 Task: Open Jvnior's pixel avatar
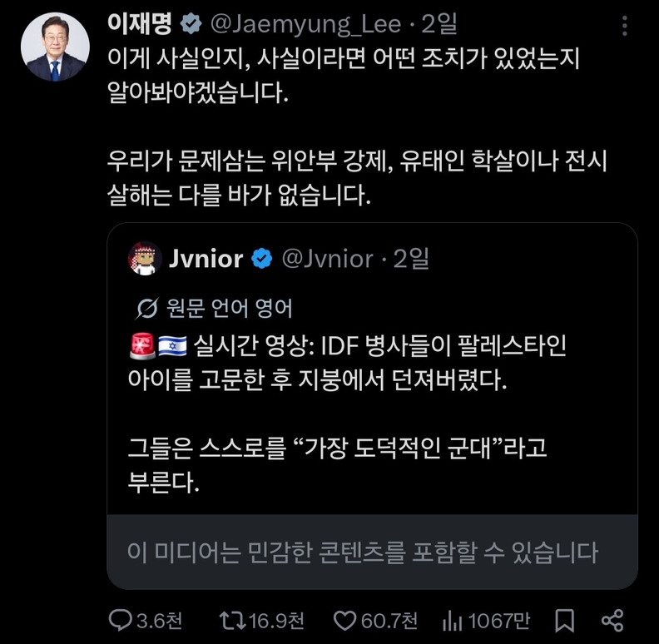click(x=144, y=259)
